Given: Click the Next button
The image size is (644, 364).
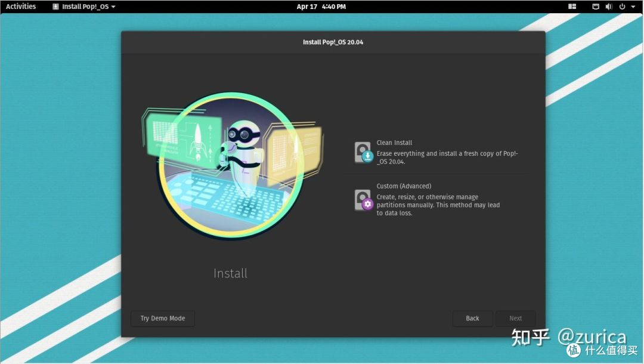Looking at the screenshot, I should 515,319.
